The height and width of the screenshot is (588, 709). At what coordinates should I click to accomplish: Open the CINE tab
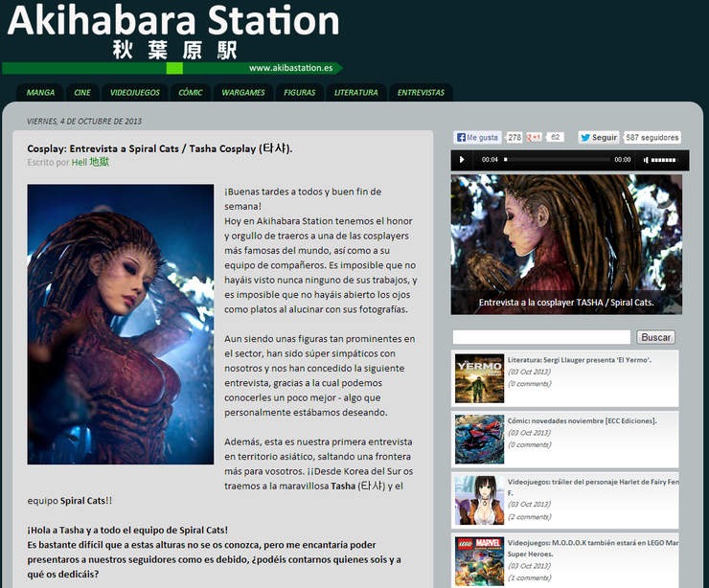(82, 93)
